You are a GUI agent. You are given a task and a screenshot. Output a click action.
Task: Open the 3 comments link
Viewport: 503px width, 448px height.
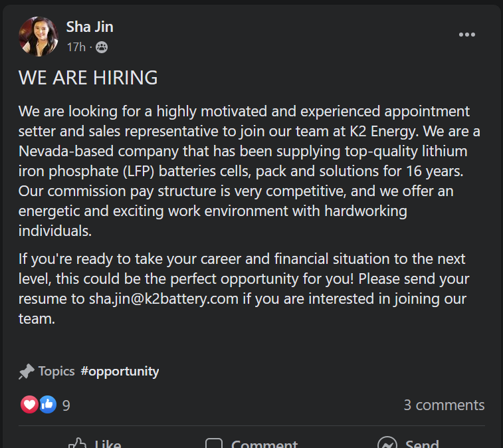point(444,405)
